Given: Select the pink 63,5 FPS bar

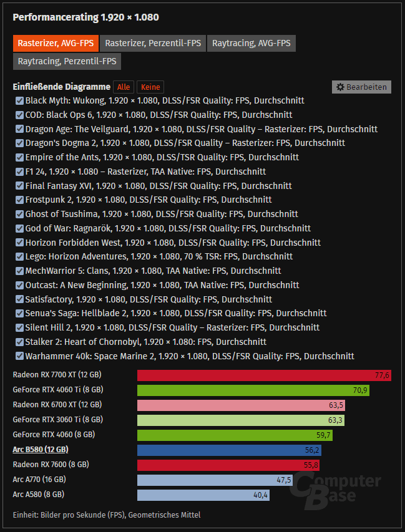Looking at the screenshot, I should (241, 405).
